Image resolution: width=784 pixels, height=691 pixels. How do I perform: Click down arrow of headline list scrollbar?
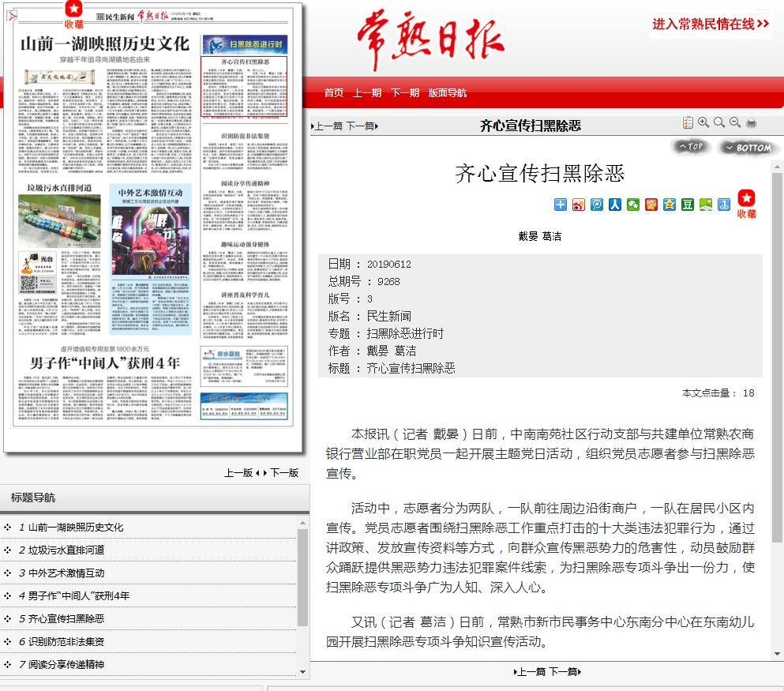point(302,672)
